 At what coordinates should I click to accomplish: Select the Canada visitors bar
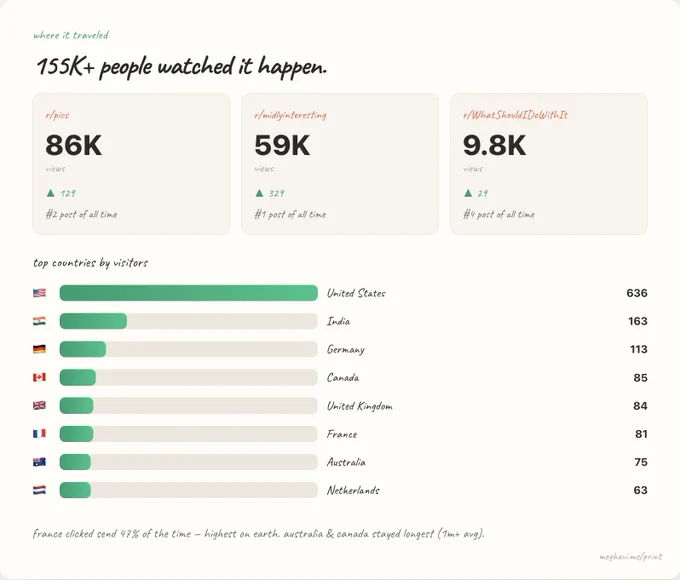pos(189,377)
